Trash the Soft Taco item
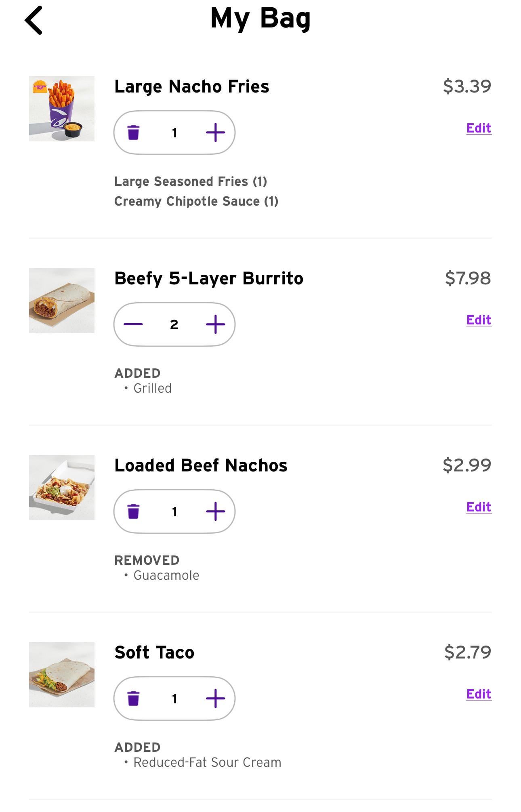 (133, 698)
